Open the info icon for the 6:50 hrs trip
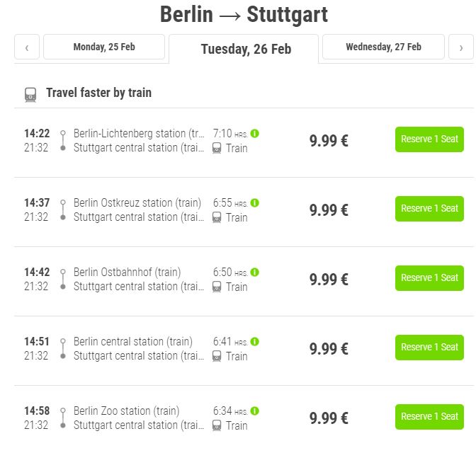 255,273
